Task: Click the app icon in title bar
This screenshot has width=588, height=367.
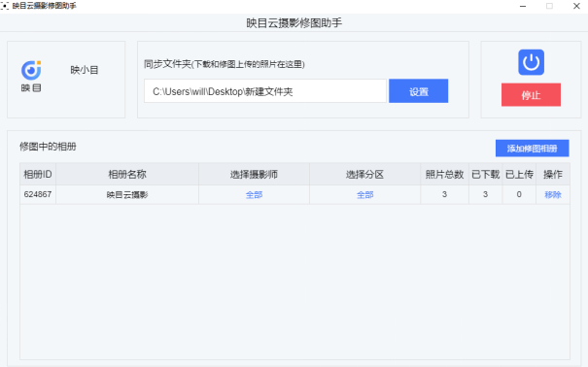Action: point(5,6)
